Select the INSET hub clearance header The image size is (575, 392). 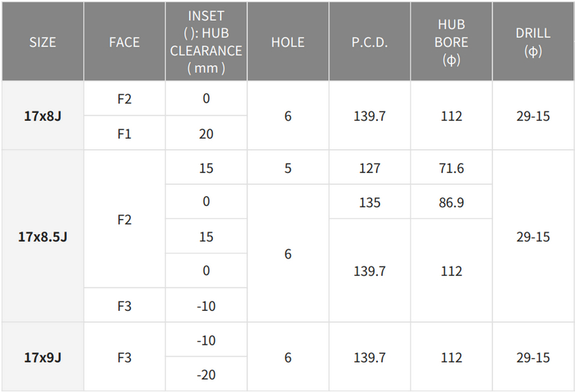[206, 42]
